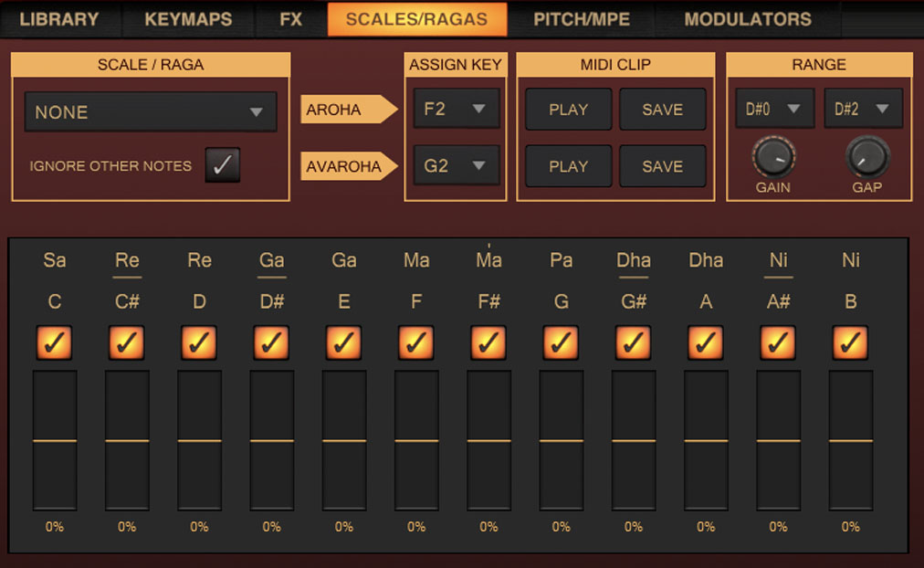Click the C note tuning slider
Image resolution: width=924 pixels, height=568 pixels.
pos(55,440)
